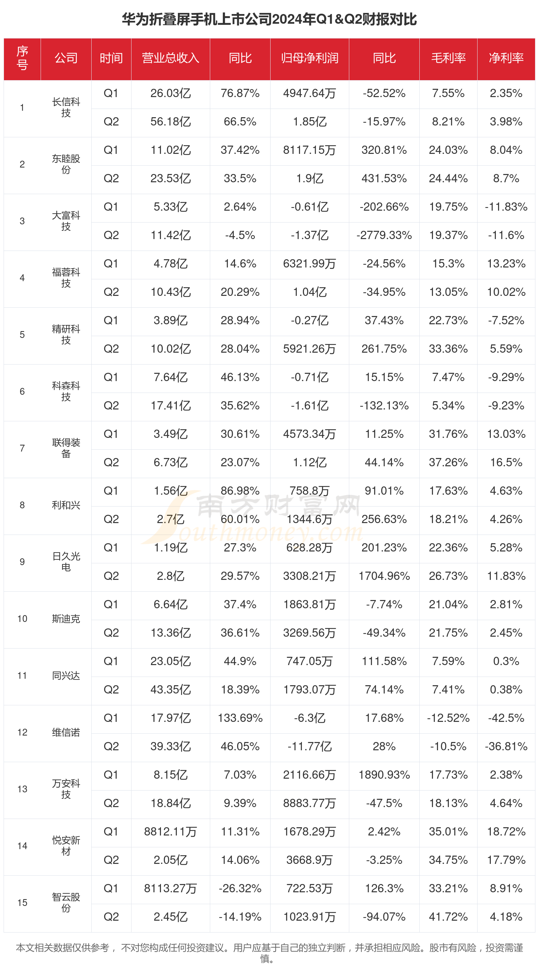
Task: Select company name 东睦股份
Action: (x=66, y=164)
